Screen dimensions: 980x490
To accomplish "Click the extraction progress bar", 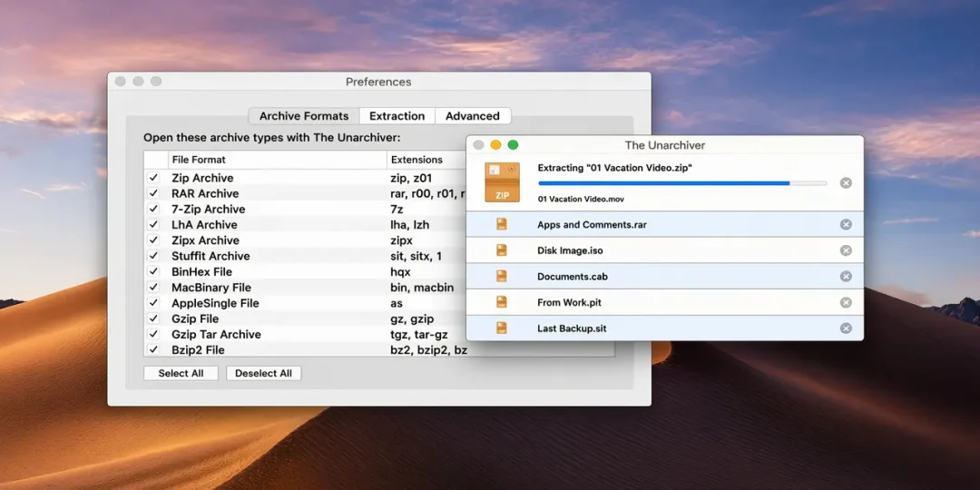I will [682, 183].
